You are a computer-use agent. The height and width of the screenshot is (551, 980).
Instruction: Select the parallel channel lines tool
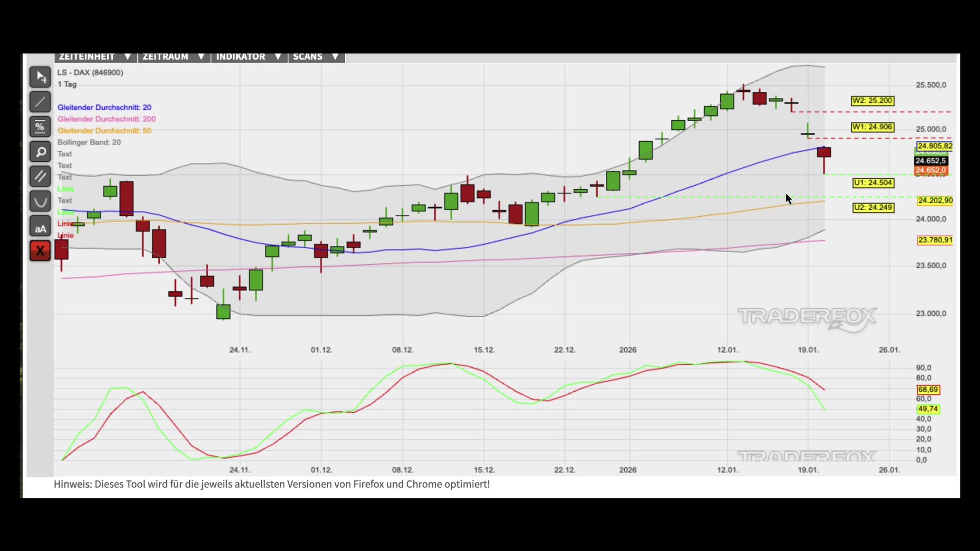[40, 177]
